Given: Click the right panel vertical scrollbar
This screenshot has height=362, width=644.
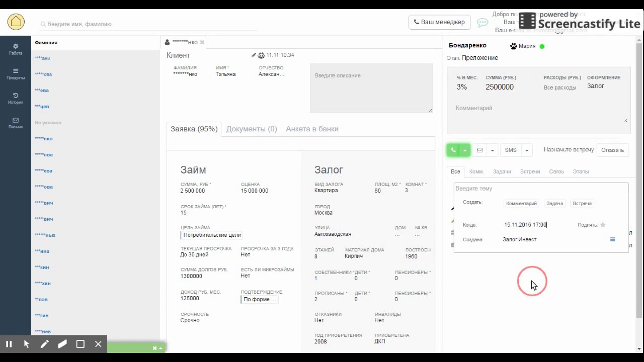Looking at the screenshot, I should [x=639, y=181].
